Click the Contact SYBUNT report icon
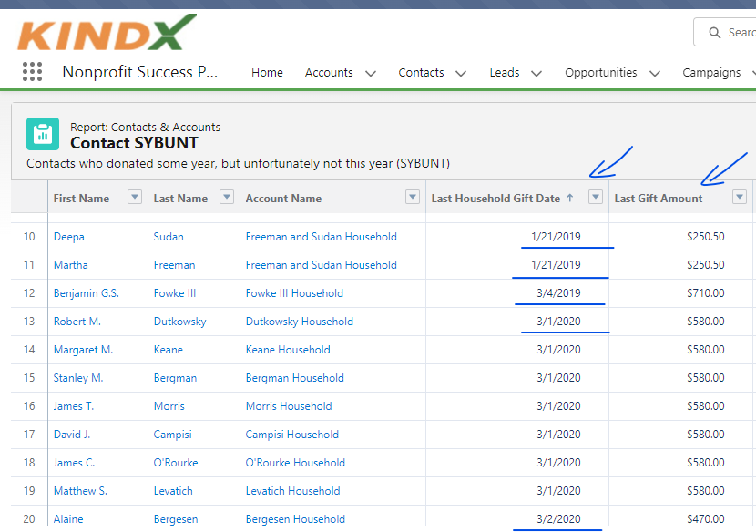Viewport: 756px width, 532px height. (x=42, y=134)
